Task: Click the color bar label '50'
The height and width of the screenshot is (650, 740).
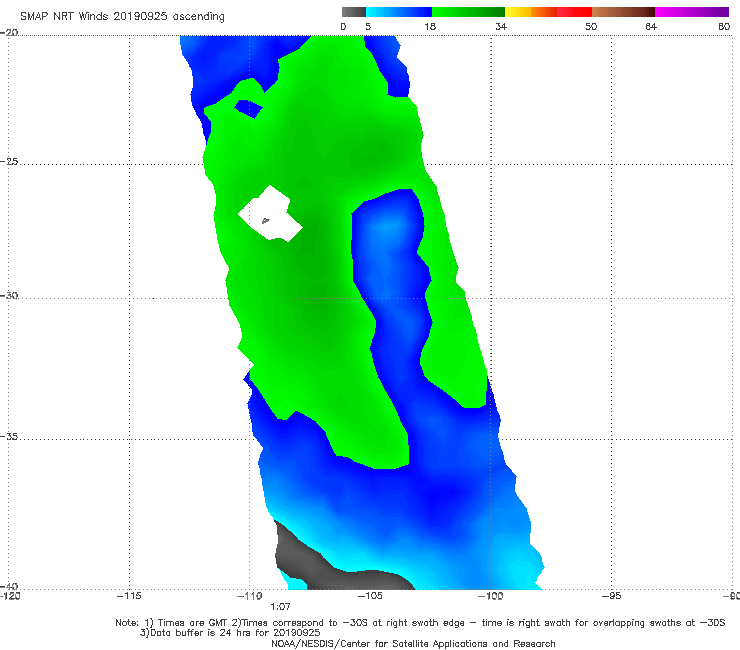Action: click(591, 26)
